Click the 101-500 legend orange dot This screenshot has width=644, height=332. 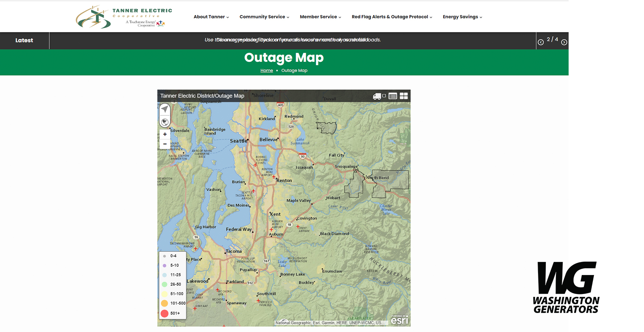click(165, 303)
